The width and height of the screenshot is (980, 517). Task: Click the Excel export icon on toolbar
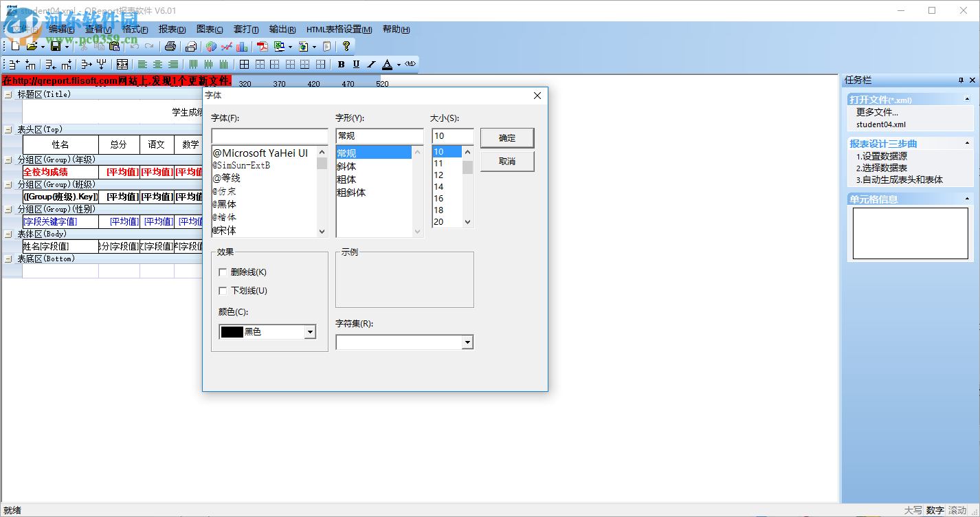(x=278, y=46)
